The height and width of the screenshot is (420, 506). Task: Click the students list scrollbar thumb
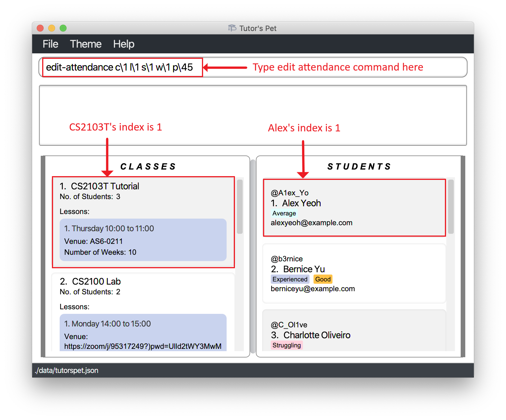coord(451,207)
